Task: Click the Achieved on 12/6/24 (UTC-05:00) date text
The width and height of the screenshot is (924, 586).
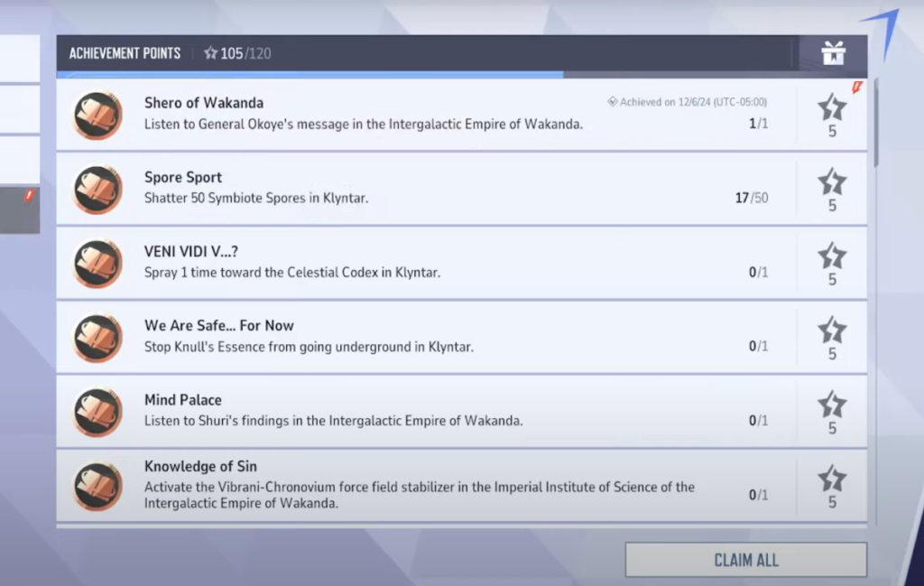Action: [x=693, y=102]
